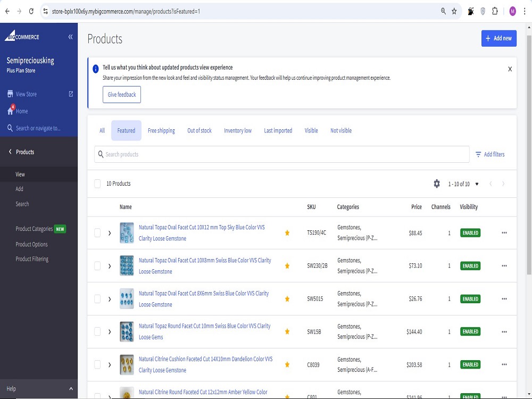The width and height of the screenshot is (532, 399).
Task: Click the featured star of product TS190/4C
Action: click(287, 233)
